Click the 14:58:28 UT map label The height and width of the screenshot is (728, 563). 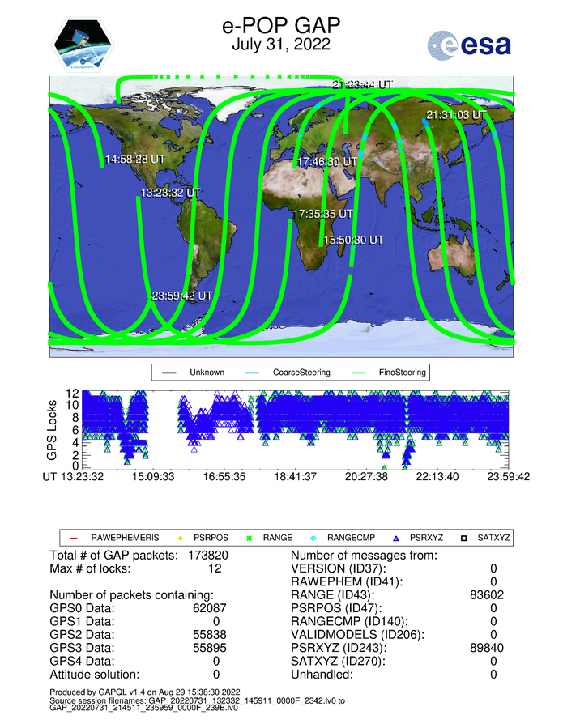134,160
